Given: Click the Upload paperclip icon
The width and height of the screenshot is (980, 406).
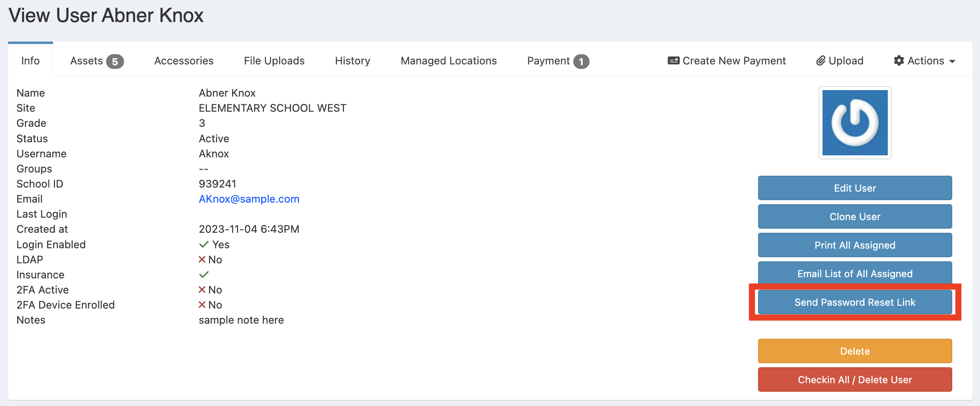Looking at the screenshot, I should (820, 61).
